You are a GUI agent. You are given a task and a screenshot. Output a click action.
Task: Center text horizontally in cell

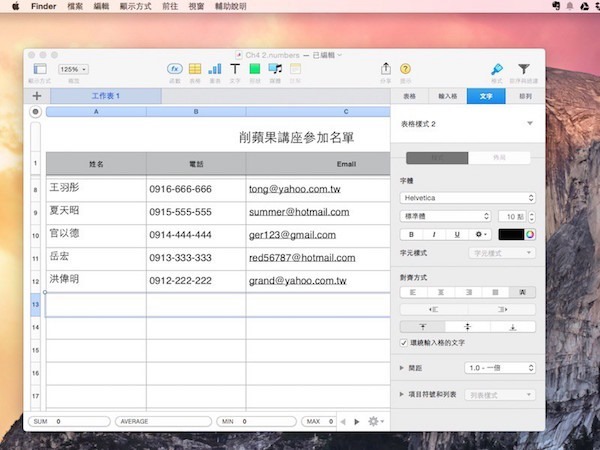tap(441, 292)
